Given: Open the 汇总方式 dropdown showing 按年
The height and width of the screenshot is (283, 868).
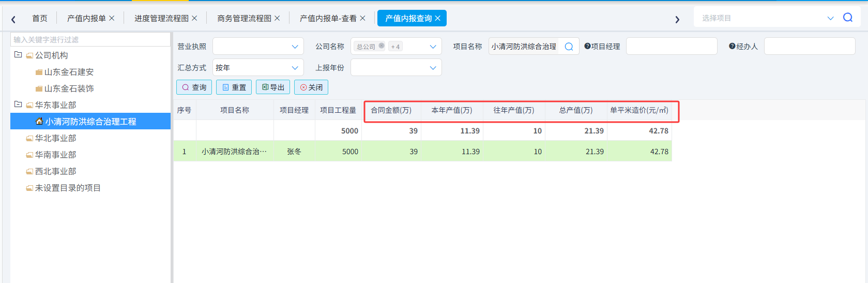Looking at the screenshot, I should point(258,67).
